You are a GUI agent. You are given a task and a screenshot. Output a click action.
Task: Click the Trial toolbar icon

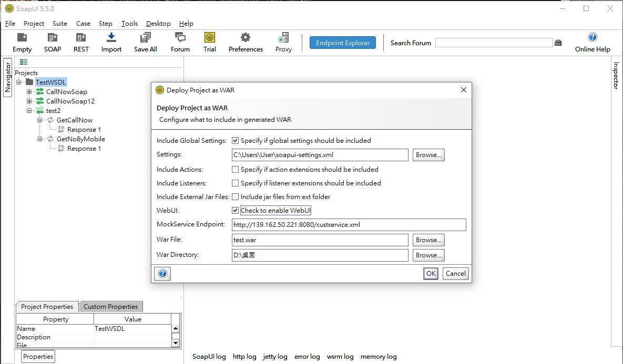pyautogui.click(x=209, y=38)
